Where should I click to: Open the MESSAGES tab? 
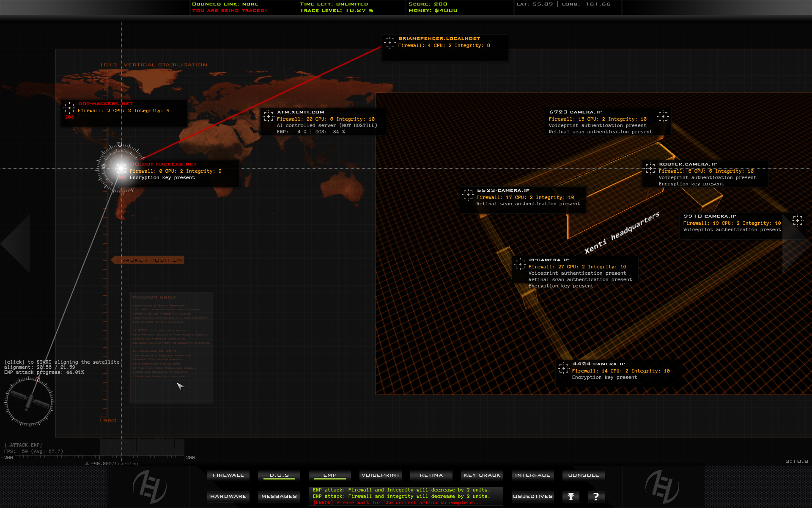[279, 496]
